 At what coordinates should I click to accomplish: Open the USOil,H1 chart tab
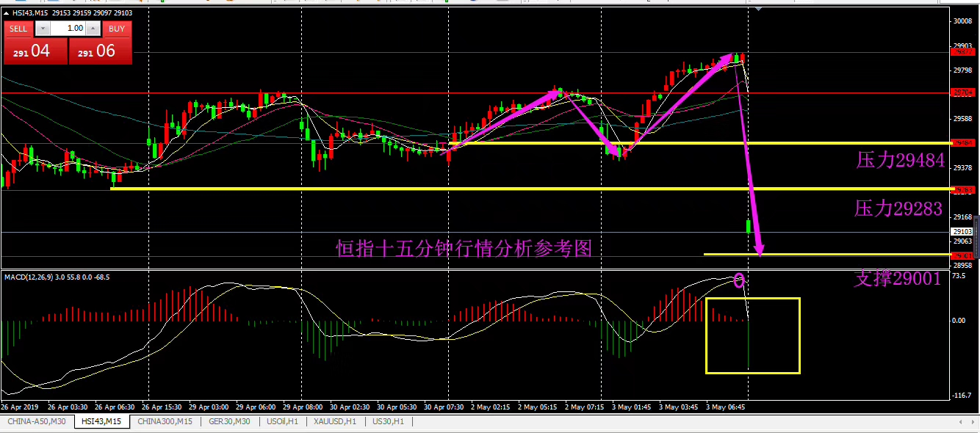(x=284, y=422)
